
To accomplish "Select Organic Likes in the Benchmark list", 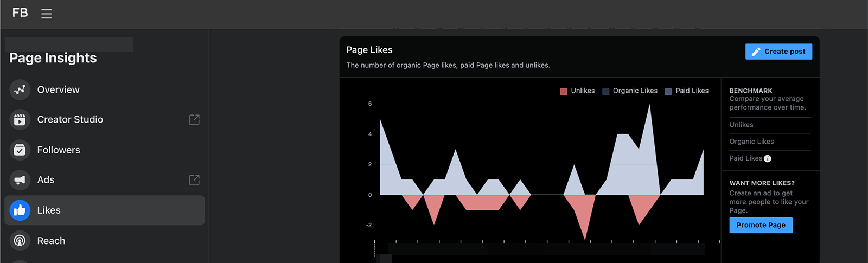I will [751, 142].
